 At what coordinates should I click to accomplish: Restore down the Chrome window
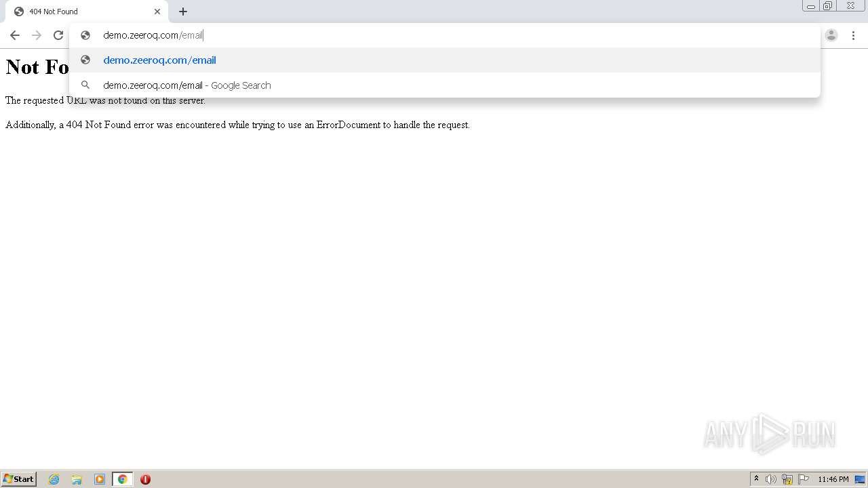828,6
